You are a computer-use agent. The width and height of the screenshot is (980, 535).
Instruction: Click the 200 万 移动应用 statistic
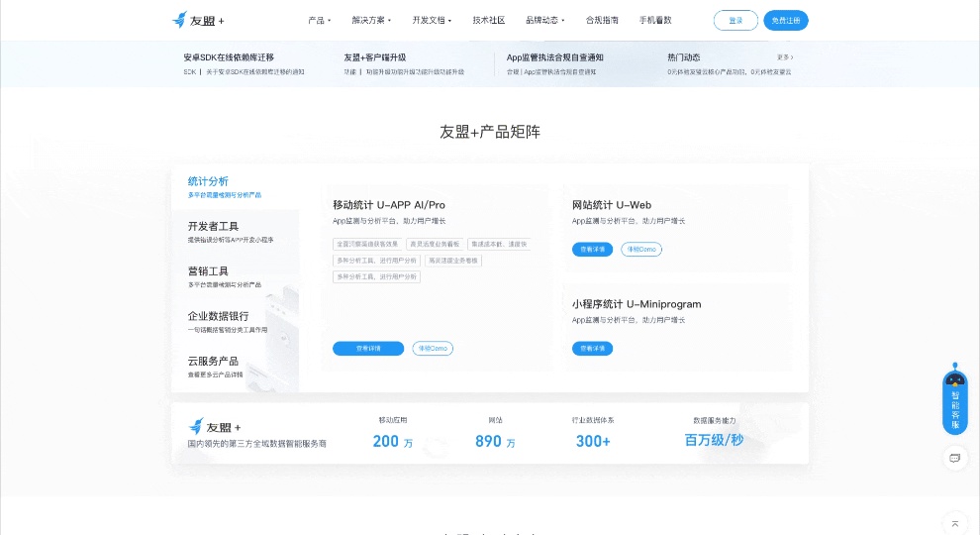(393, 433)
